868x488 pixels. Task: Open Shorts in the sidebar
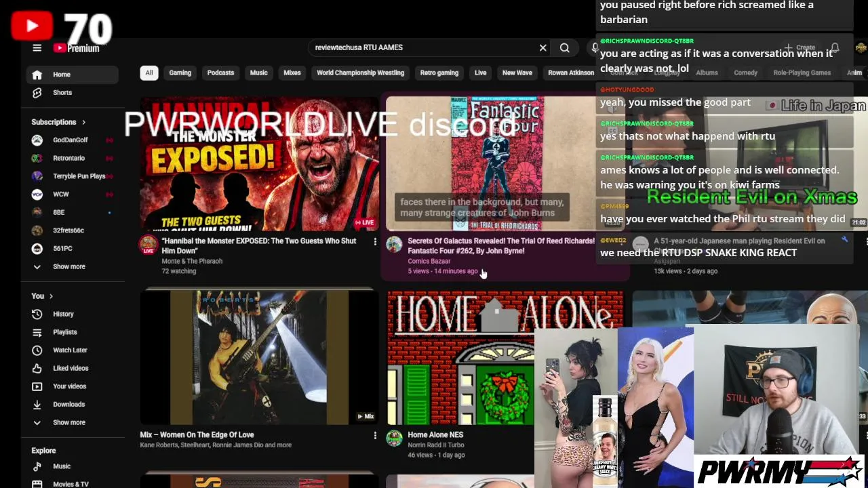coord(73,92)
